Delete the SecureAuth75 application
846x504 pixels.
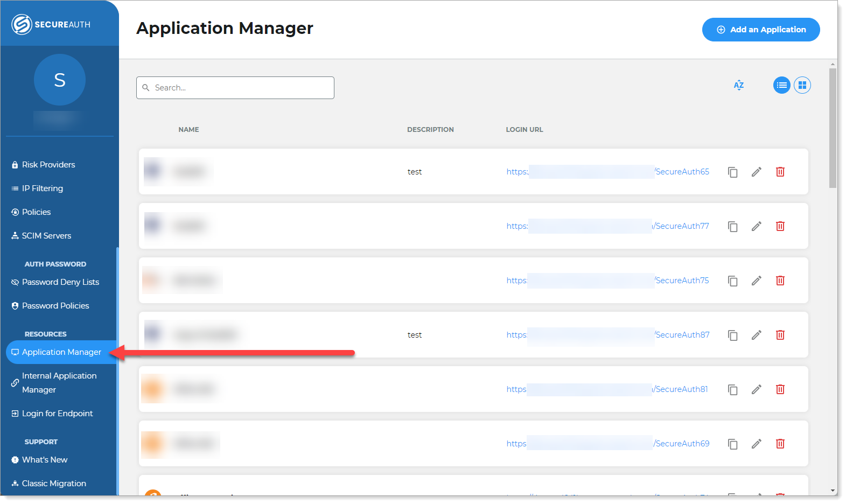tap(780, 281)
